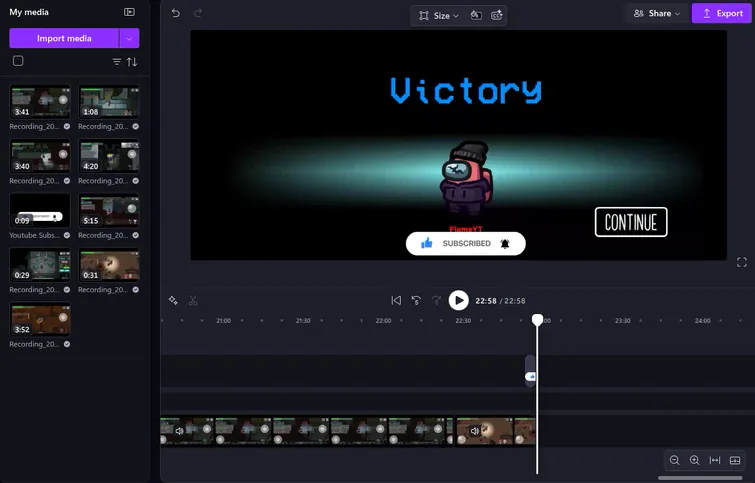Click the timeline playhead handle
Screen dimensions: 755x483
click(x=537, y=320)
